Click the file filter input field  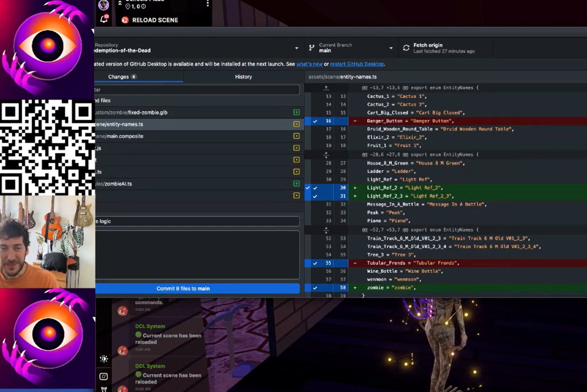196,89
